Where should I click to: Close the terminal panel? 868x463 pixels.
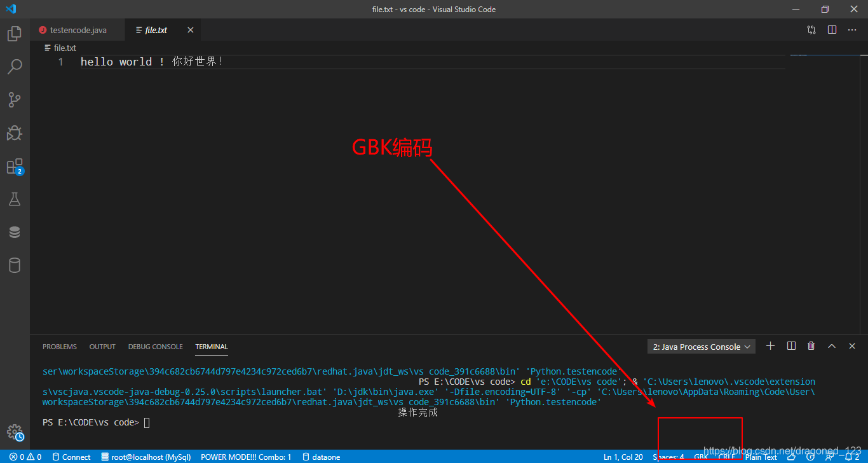tap(852, 346)
